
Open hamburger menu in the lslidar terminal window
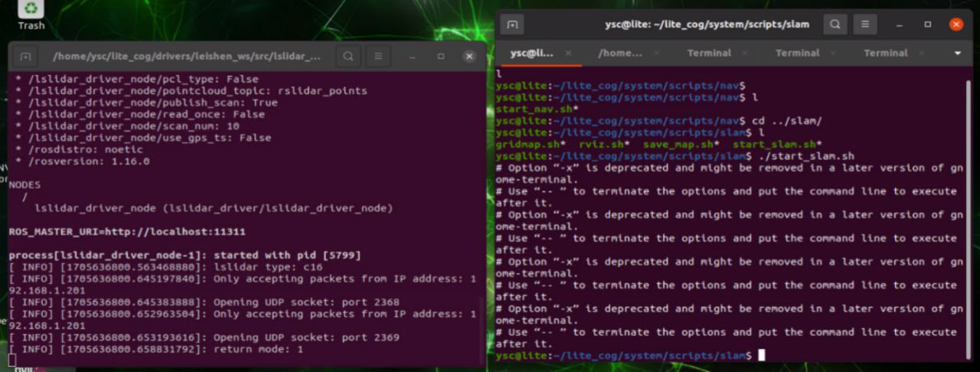coord(377,57)
